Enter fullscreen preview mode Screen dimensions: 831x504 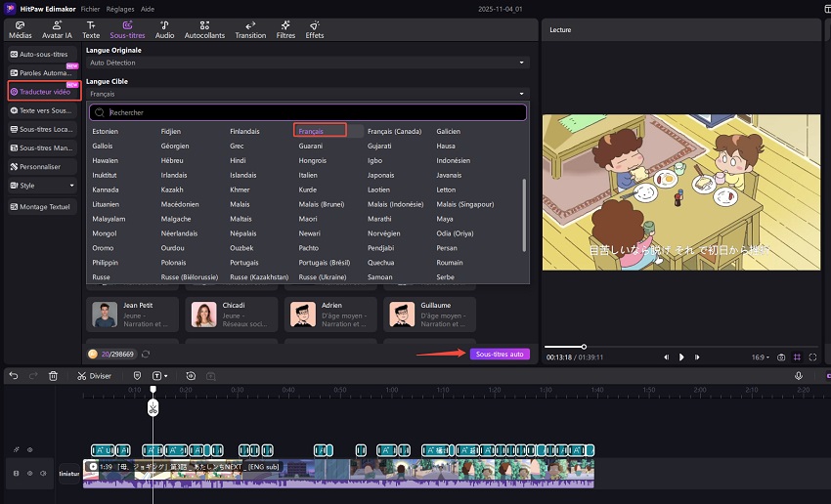pyautogui.click(x=814, y=357)
